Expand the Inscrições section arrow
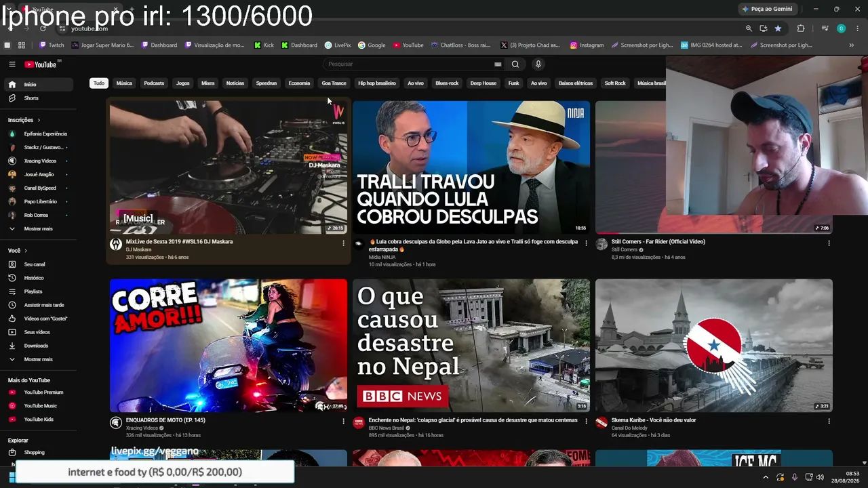 pos(39,120)
